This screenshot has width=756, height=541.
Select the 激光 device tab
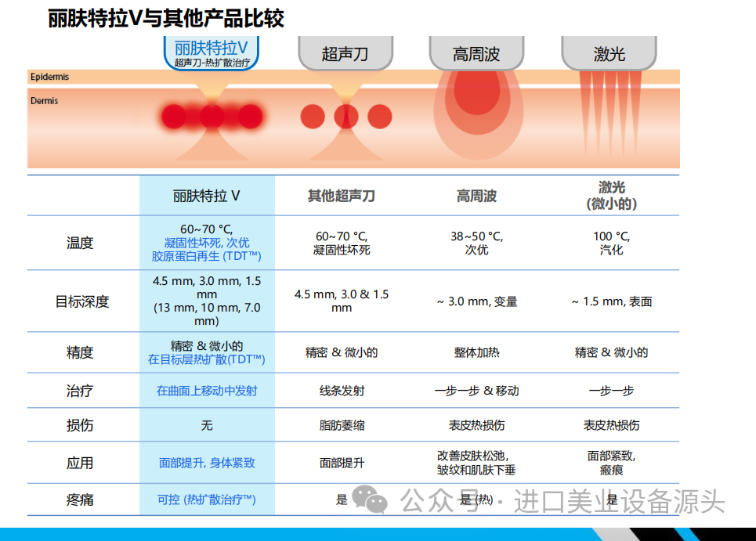(x=609, y=53)
